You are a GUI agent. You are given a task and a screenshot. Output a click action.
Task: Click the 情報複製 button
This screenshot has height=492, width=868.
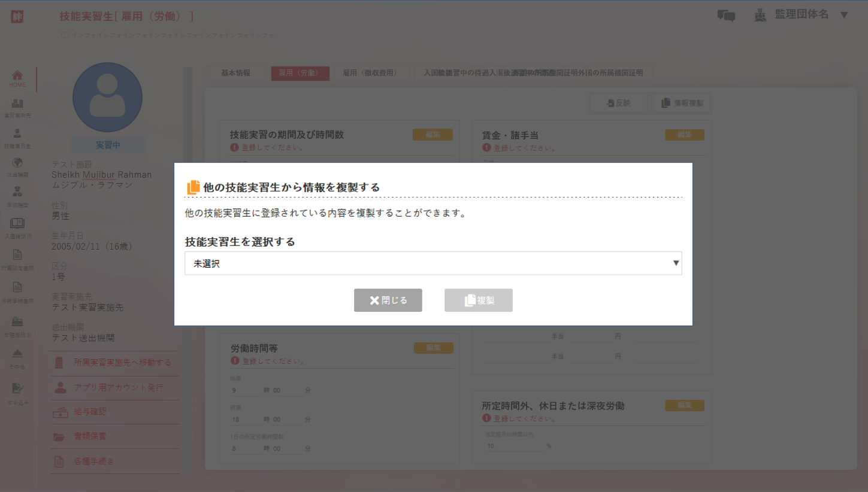coord(682,103)
